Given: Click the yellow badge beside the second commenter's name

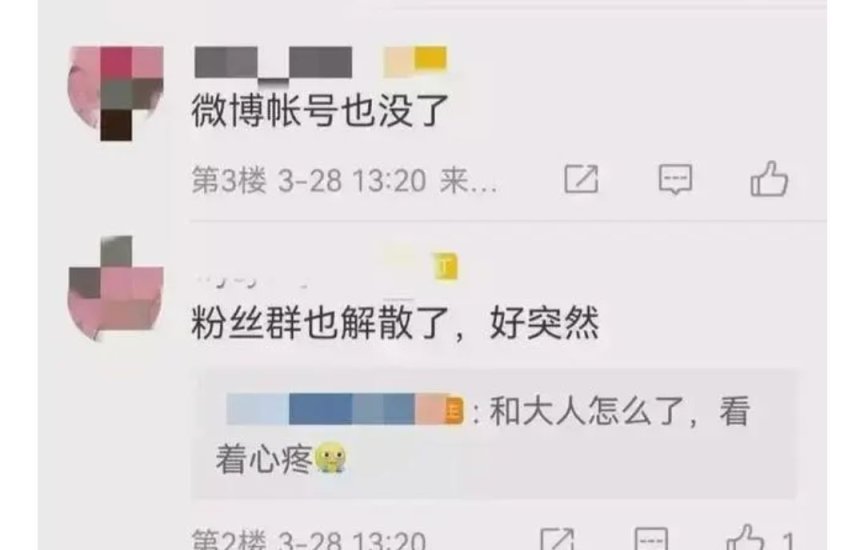Looking at the screenshot, I should 445,267.
